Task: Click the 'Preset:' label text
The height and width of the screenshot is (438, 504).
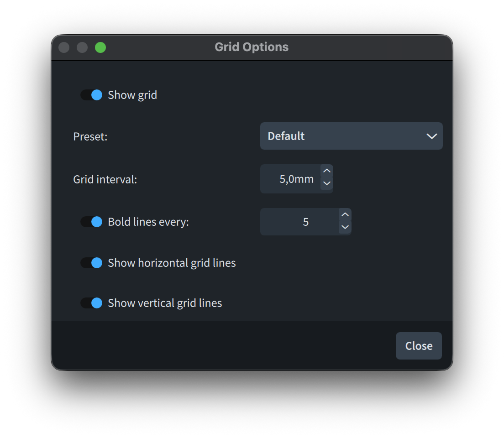Action: (90, 136)
